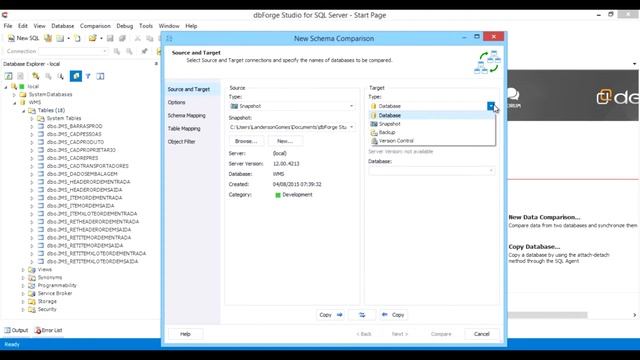Open the Error List panel at bottom

pos(49,330)
